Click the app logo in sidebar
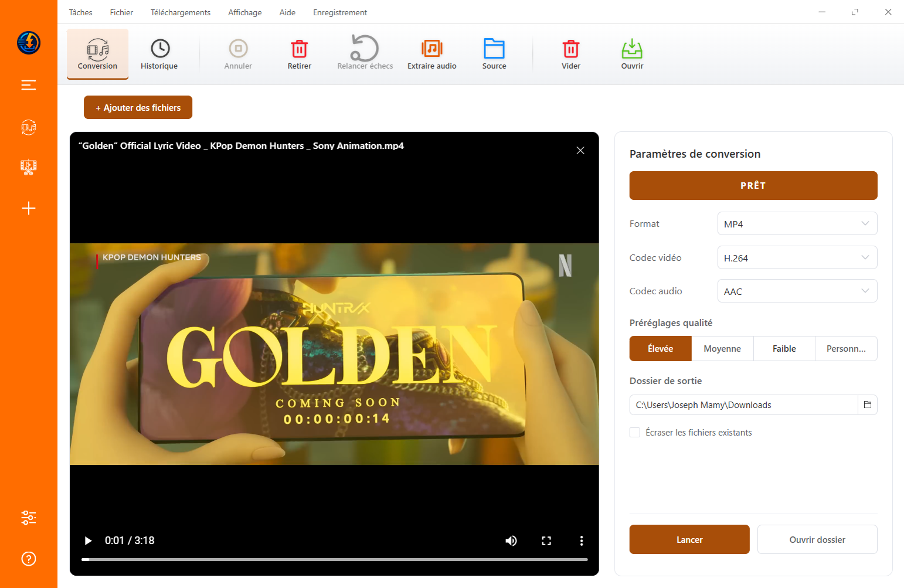The width and height of the screenshot is (904, 588). coord(29,43)
